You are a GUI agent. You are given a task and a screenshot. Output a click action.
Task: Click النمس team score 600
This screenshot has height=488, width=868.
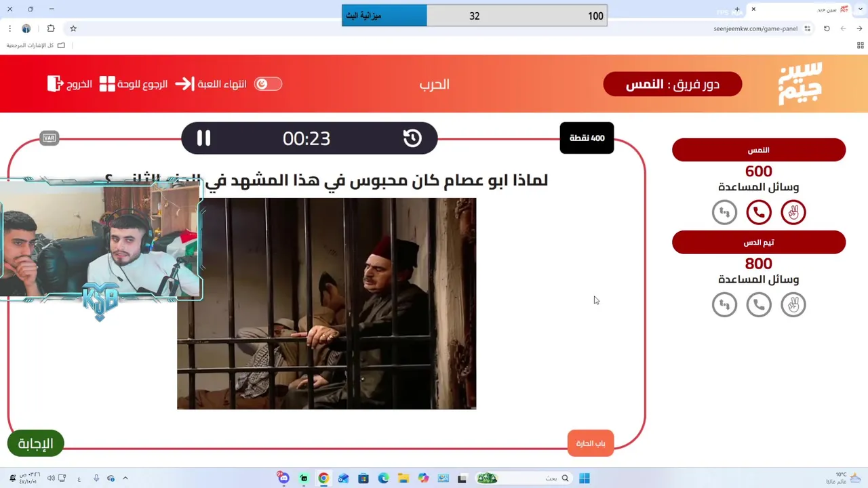759,171
